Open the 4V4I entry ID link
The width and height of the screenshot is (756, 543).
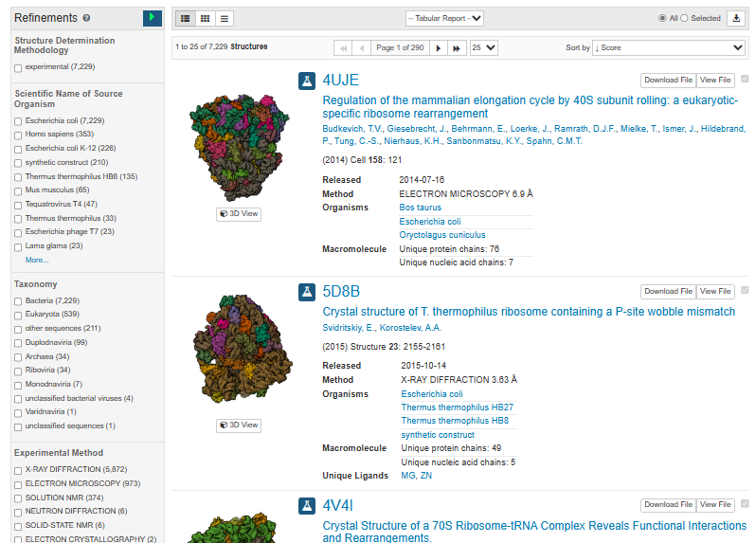(337, 505)
